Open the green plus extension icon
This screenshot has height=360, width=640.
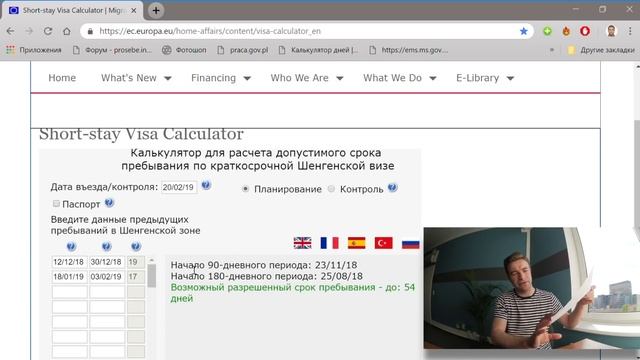[547, 31]
